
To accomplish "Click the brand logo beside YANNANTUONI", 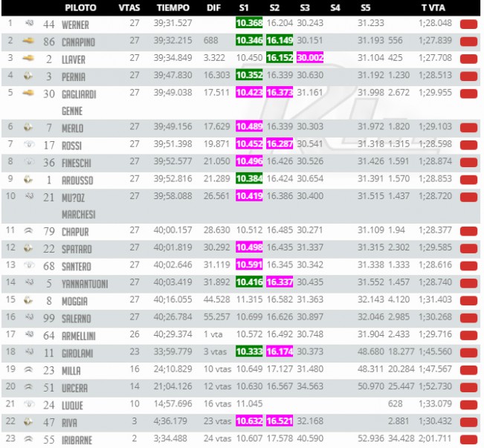I will [29, 282].
